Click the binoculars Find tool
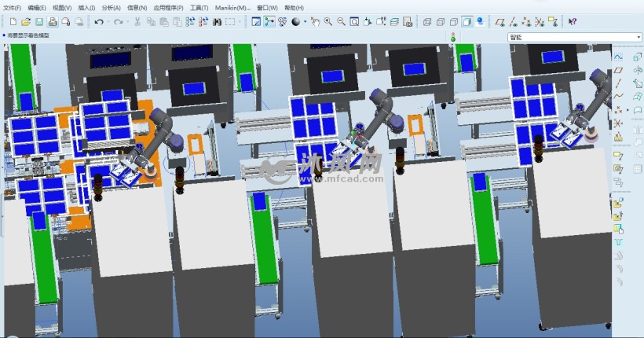The image size is (644, 338). point(217,22)
